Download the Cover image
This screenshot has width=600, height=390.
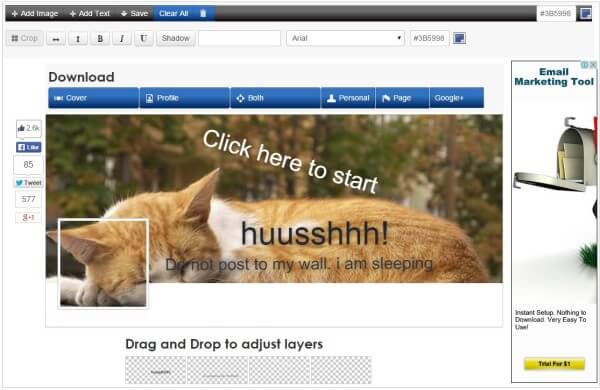click(93, 98)
